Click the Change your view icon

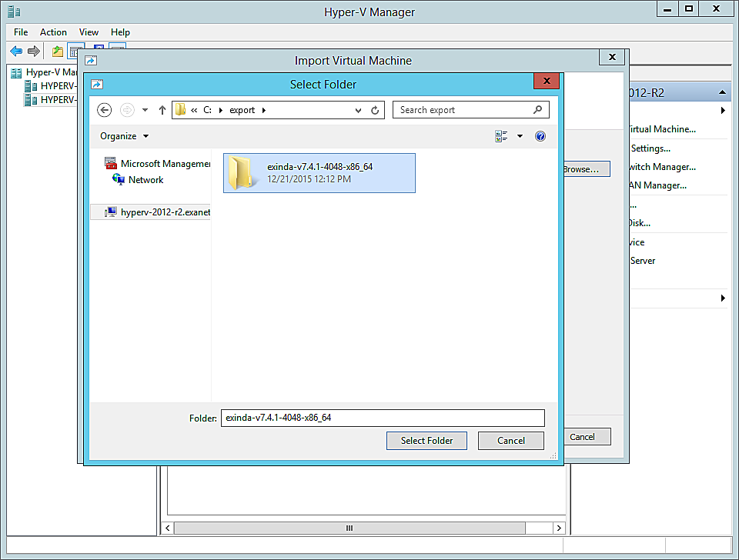point(501,136)
